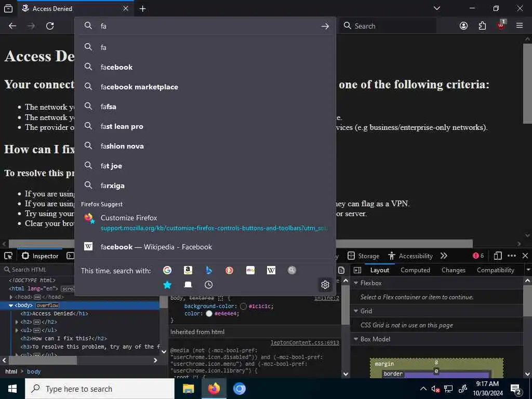Select the Compatibility sidebar tab
Screen dimensions: 532x399
495,270
